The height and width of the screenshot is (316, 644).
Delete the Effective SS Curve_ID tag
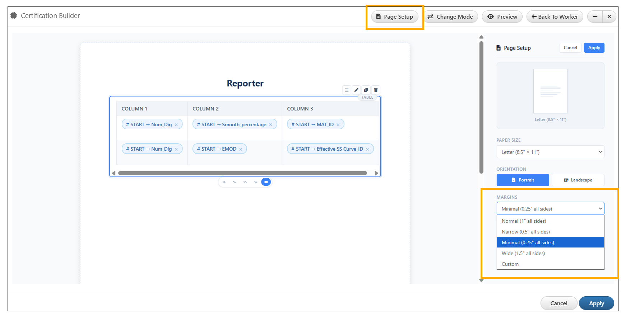pos(367,149)
